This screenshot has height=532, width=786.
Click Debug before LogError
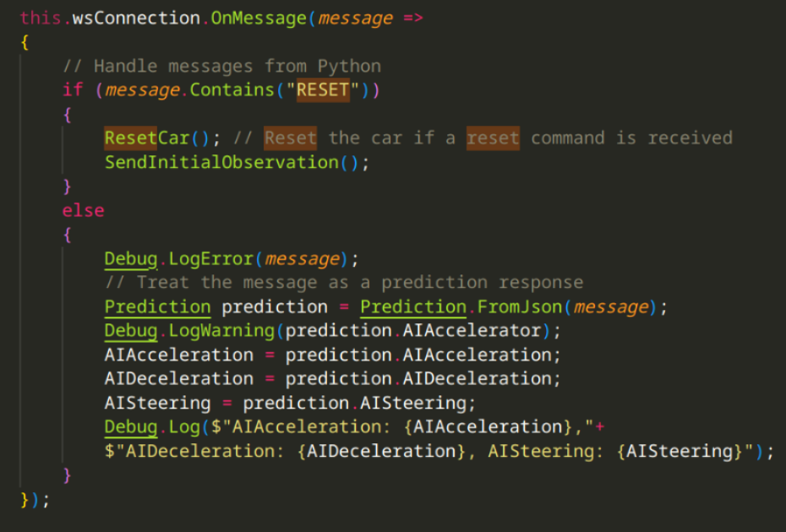point(130,258)
